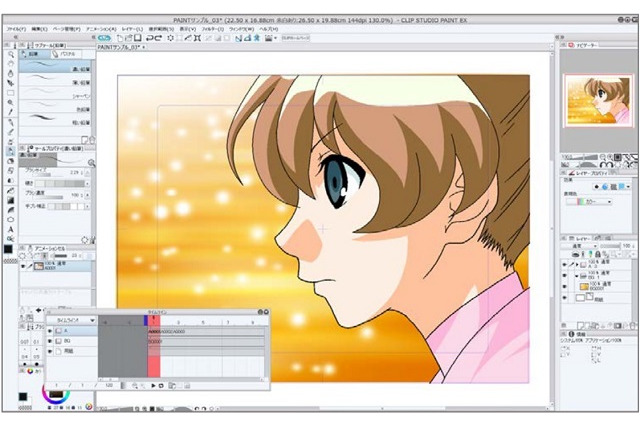640x426 pixels.
Task: Click the Clear icon in command bar
Action: click(171, 38)
